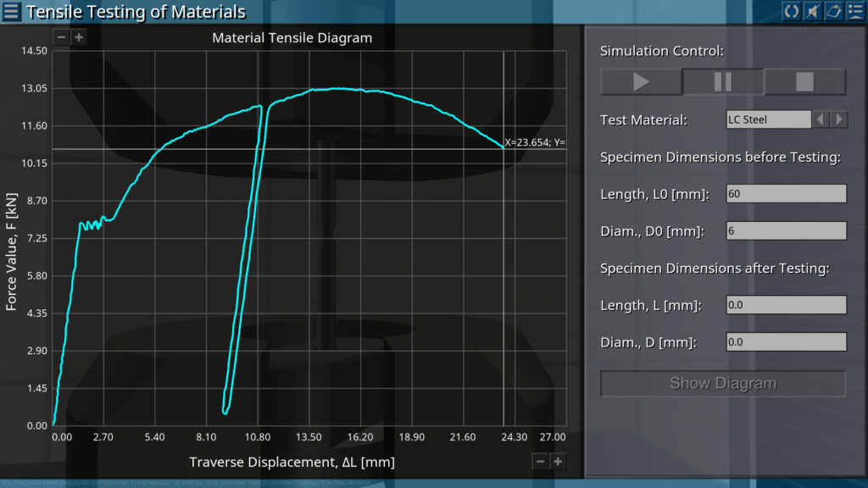Stop the simulation with the square button
This screenshot has width=868, height=488.
tap(804, 82)
